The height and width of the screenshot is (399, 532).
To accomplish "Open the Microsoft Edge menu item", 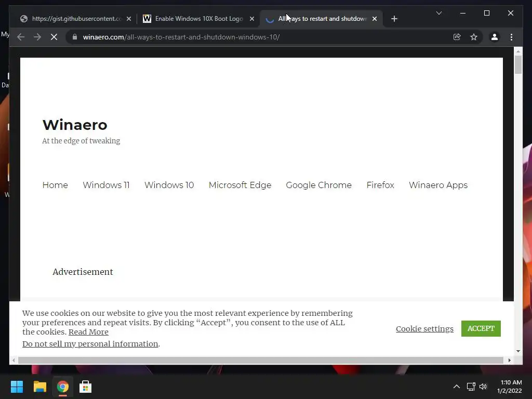I will (x=240, y=185).
